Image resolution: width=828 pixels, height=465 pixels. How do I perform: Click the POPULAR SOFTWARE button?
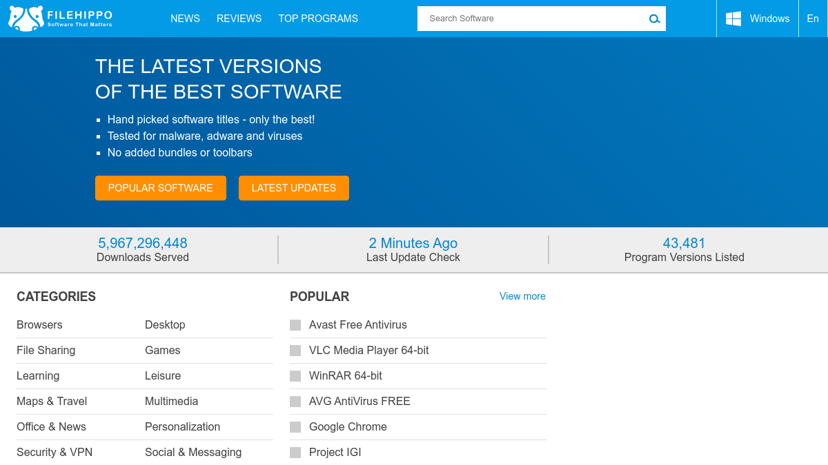pos(161,188)
